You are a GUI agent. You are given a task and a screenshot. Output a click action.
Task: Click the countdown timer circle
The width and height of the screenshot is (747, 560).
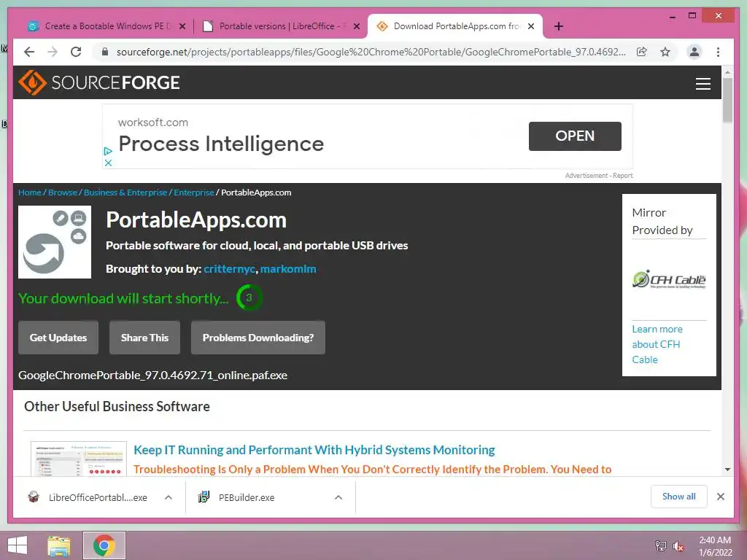pyautogui.click(x=249, y=297)
